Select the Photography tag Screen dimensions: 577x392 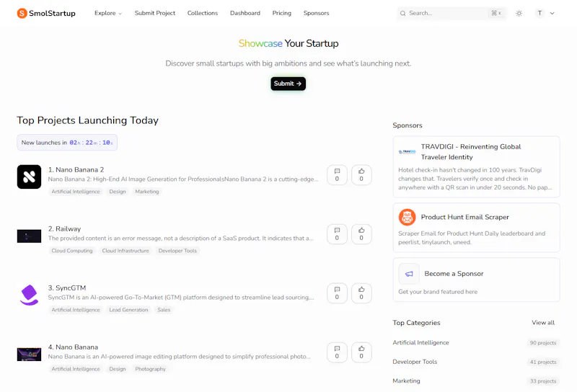[x=150, y=369]
